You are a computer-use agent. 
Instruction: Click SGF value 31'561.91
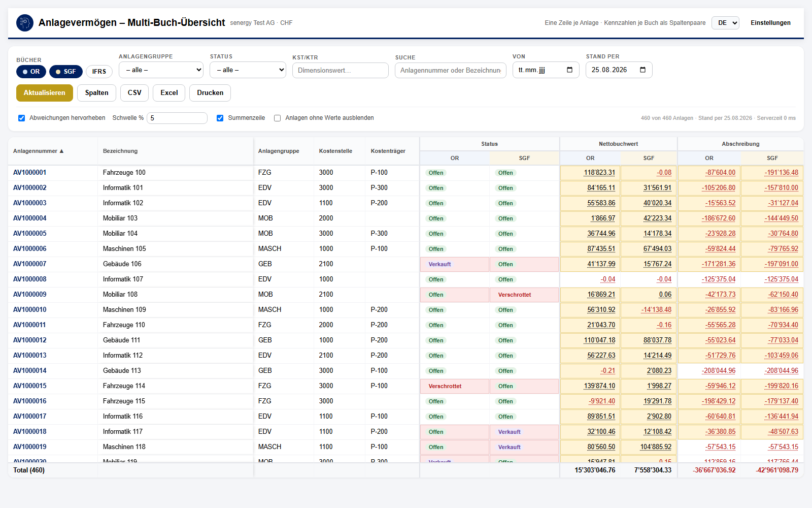pos(658,188)
